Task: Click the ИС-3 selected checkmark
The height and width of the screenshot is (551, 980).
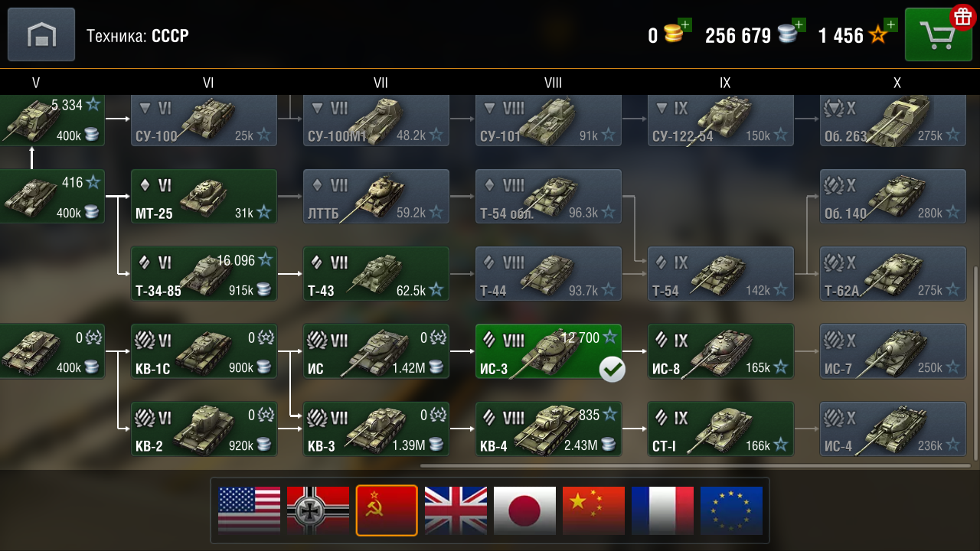Action: pos(612,370)
